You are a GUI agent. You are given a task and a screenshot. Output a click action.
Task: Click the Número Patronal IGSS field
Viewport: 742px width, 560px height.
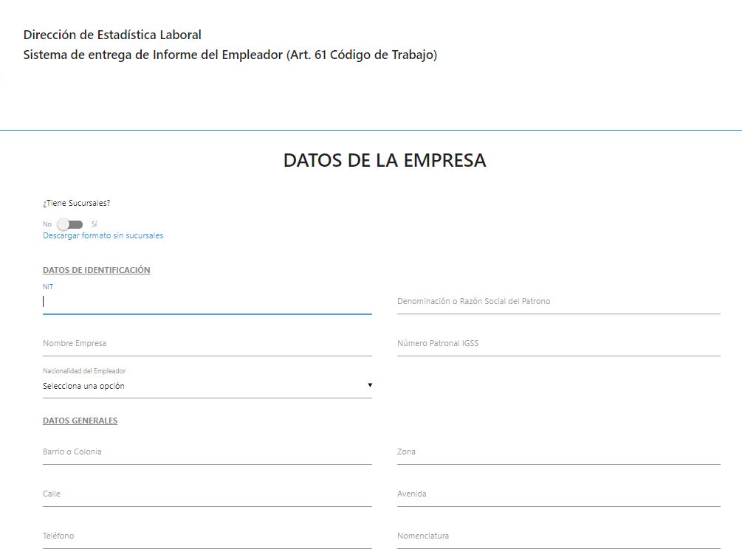(x=558, y=344)
